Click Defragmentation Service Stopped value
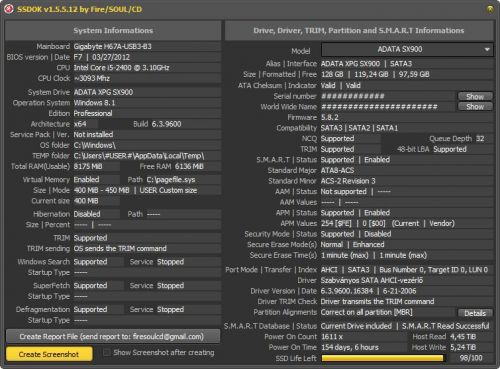Viewport: 500px width, 369px height. click(x=170, y=310)
